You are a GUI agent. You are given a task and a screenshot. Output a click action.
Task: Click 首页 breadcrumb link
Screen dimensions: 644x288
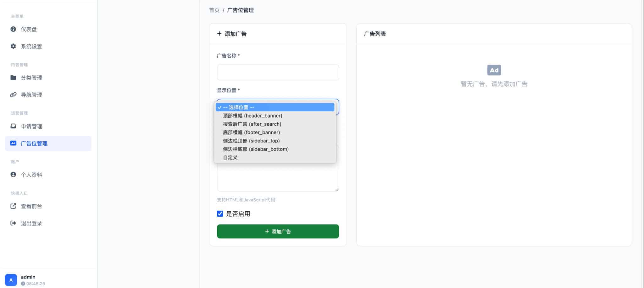pyautogui.click(x=214, y=10)
